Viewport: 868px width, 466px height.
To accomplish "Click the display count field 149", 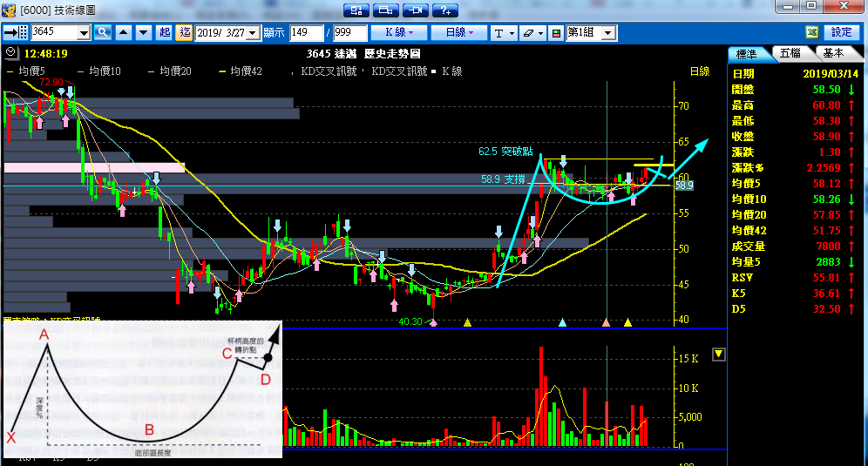I will tap(306, 32).
